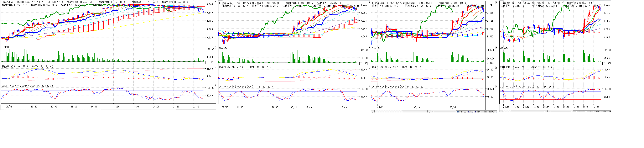
Task: Click the MACD( 12, 26, 9 ) label in 5分 chart
Action: click(42, 67)
